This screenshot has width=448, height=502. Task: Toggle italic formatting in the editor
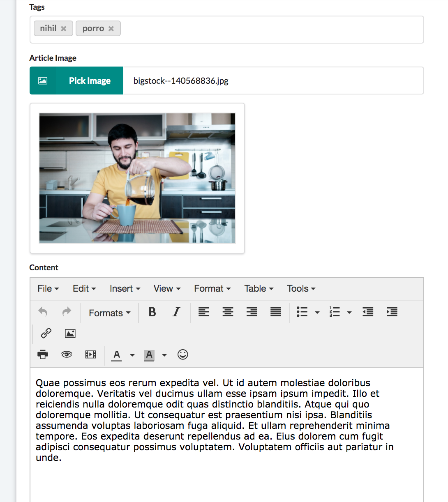pos(176,312)
